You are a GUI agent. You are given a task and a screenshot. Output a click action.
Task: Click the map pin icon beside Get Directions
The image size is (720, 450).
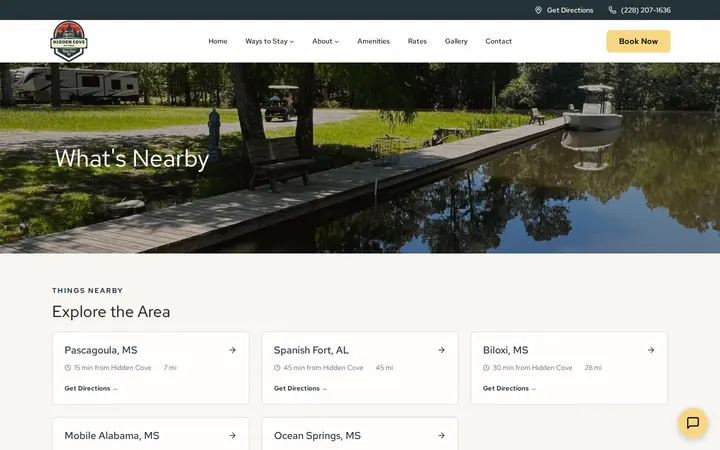tap(538, 10)
